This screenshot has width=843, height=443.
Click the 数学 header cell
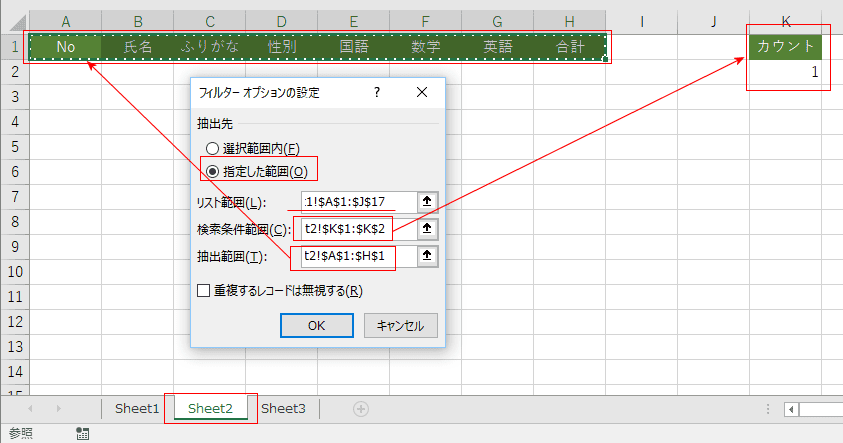pos(426,47)
